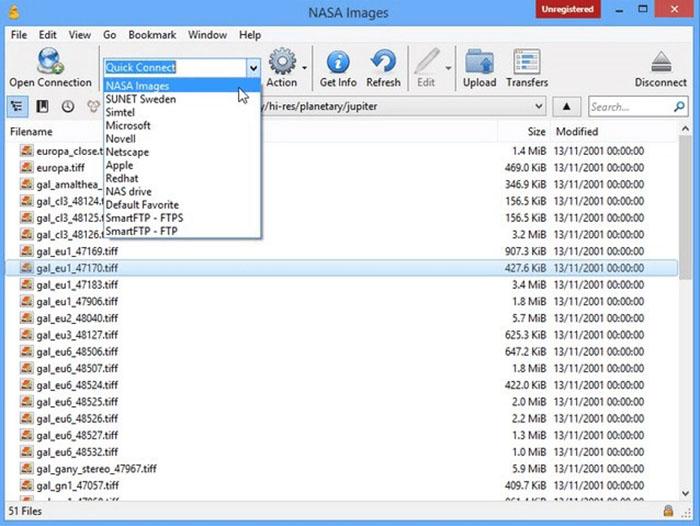The image size is (700, 526).
Task: Click the Quick Connect text field
Action: click(x=175, y=67)
